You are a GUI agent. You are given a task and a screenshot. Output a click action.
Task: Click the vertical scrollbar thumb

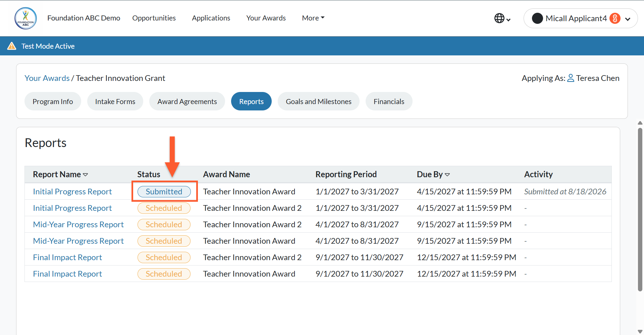coord(640,209)
